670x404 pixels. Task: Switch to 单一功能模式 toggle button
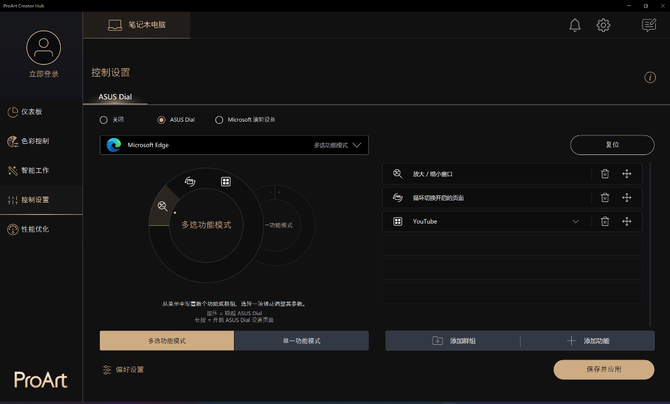coord(301,341)
